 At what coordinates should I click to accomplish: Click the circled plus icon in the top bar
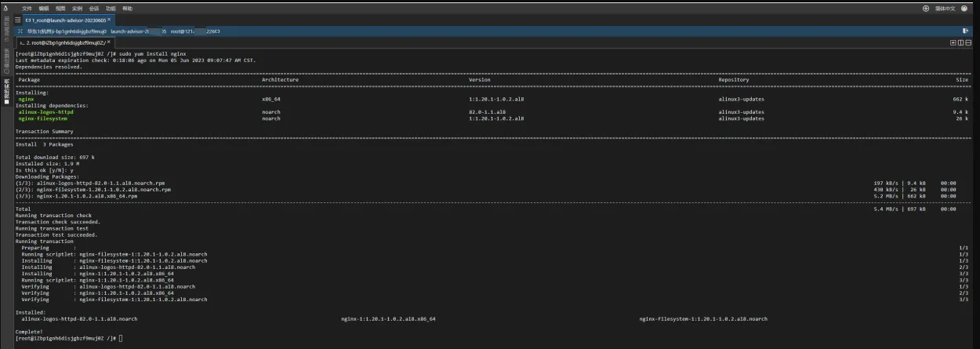point(926,9)
